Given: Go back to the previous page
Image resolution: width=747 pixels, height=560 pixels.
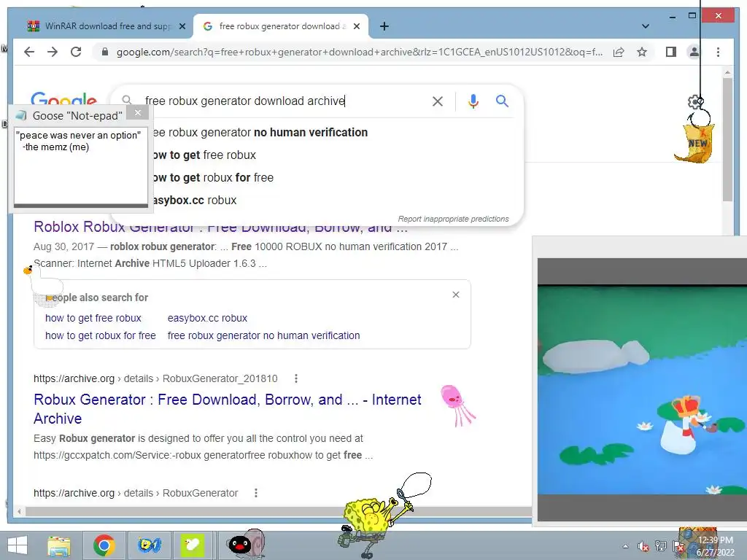Looking at the screenshot, I should pos(29,52).
